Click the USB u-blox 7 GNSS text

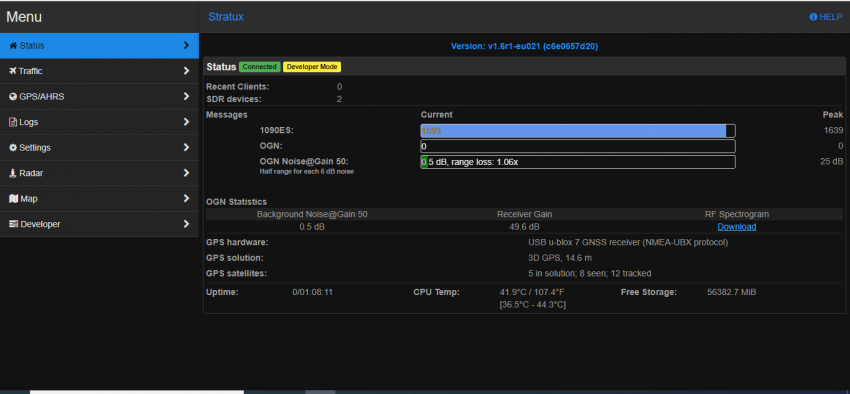point(628,242)
